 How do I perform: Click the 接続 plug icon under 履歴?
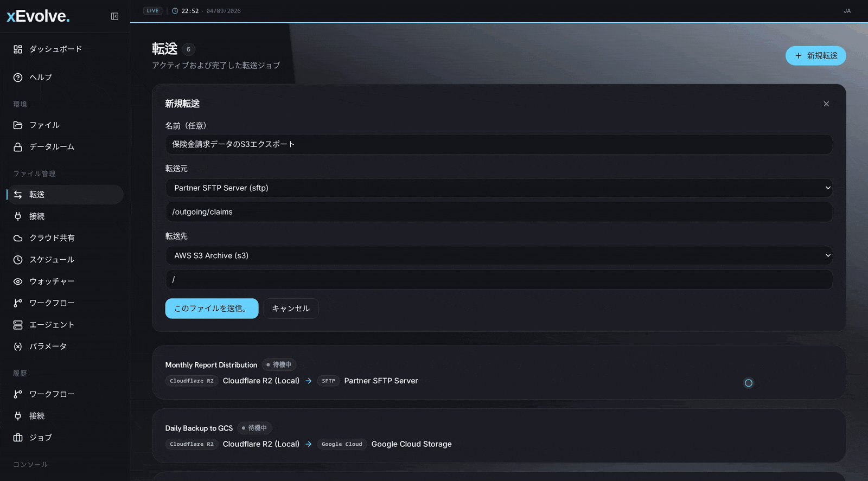click(x=18, y=416)
